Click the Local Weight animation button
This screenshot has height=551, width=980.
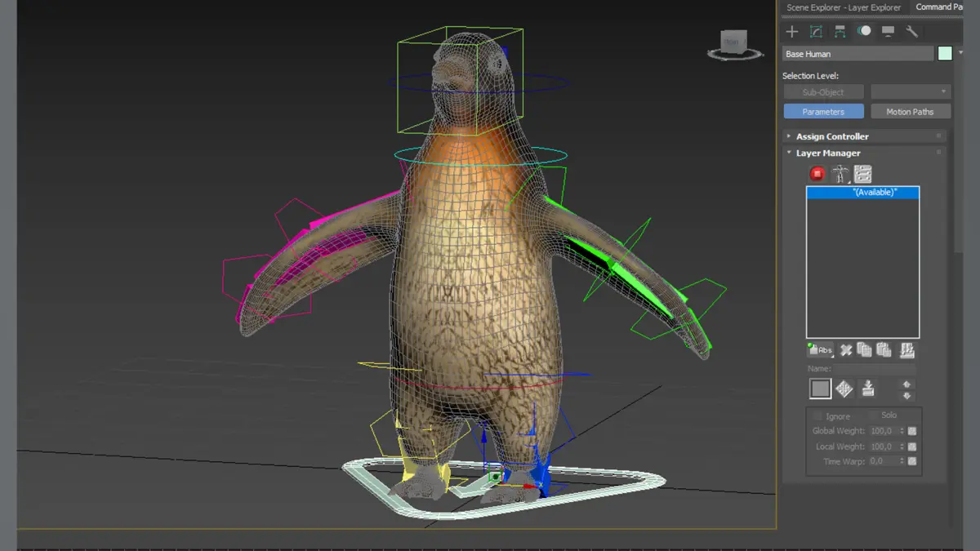(912, 447)
